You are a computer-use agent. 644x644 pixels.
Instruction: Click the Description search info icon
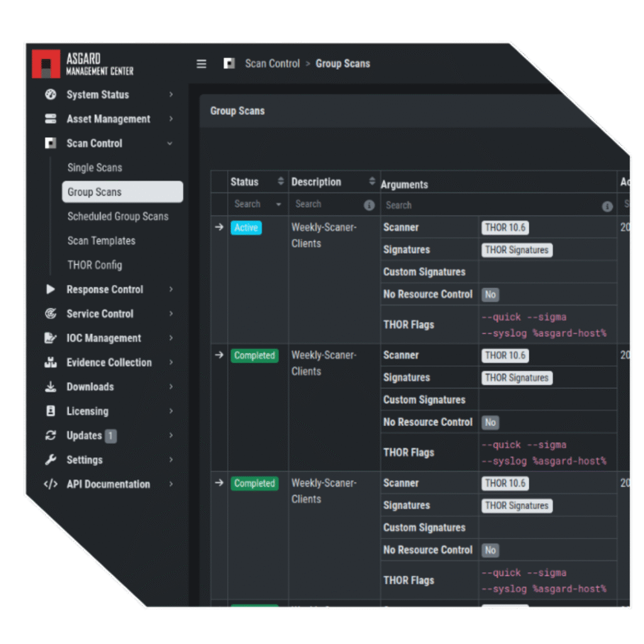tap(369, 206)
